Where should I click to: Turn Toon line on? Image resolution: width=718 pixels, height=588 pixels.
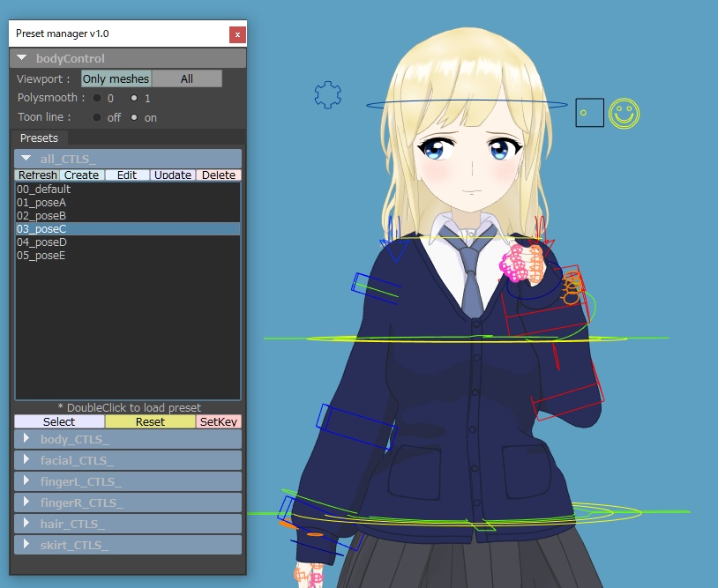pos(134,117)
